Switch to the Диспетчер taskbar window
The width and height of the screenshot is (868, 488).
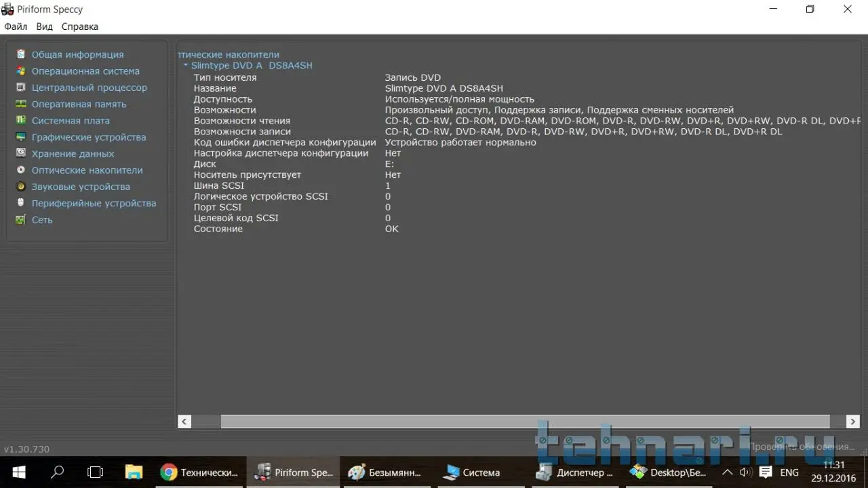574,472
